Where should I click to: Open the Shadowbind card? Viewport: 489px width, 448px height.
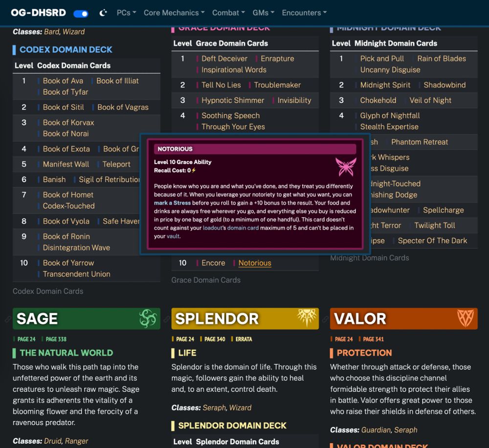[x=445, y=85]
